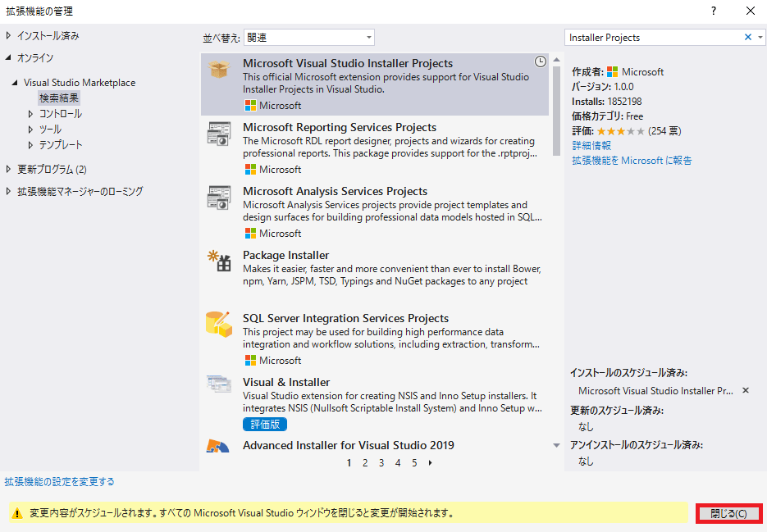767x532 pixels.
Task: Open the help question mark in title bar
Action: pyautogui.click(x=714, y=11)
